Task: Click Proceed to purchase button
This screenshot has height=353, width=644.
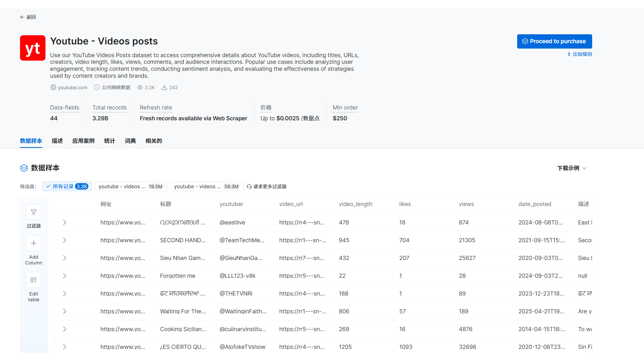Action: pyautogui.click(x=554, y=41)
